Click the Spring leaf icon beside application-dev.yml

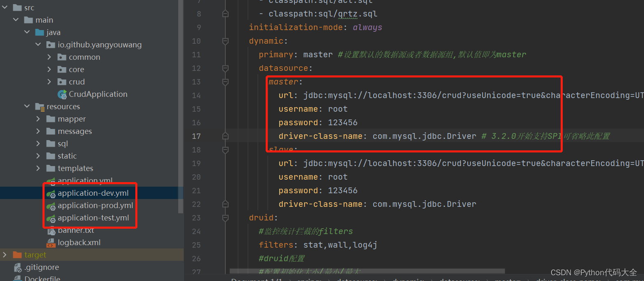pos(52,193)
